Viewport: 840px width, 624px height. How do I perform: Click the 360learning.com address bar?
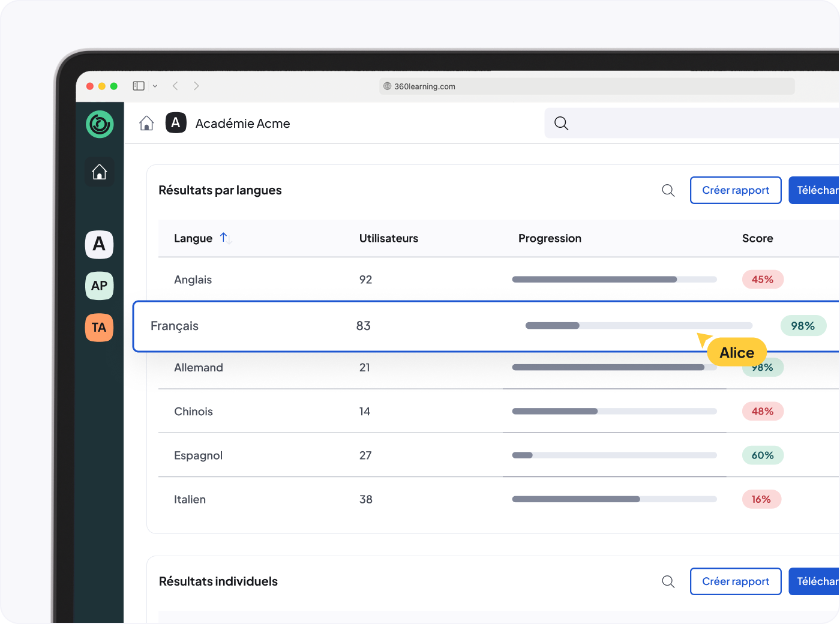pyautogui.click(x=587, y=86)
